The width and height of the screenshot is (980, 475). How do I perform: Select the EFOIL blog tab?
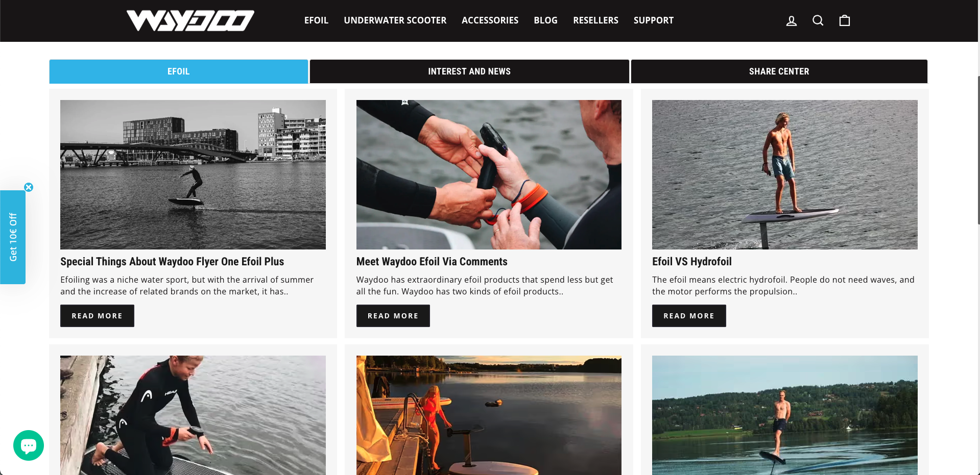pos(179,71)
